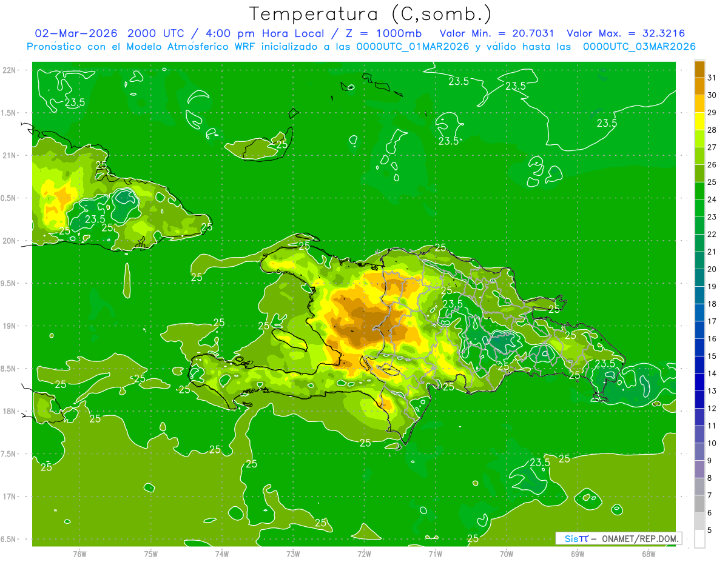Click the "68W" longitude axis label
The height and width of the screenshot is (562, 728).
(x=649, y=554)
